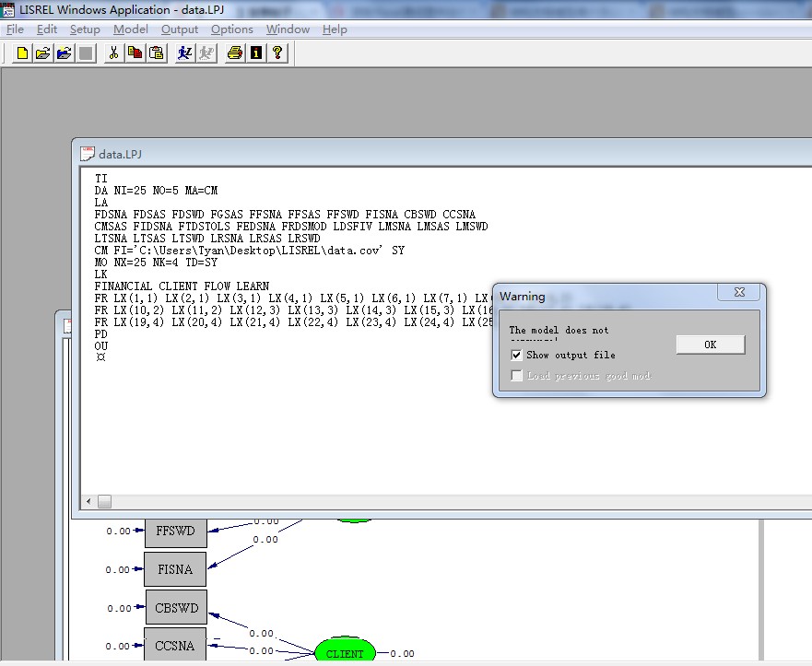Screen dimensions: 812x666
Task: Select the FISNA variable box in diagram
Action: click(x=175, y=569)
